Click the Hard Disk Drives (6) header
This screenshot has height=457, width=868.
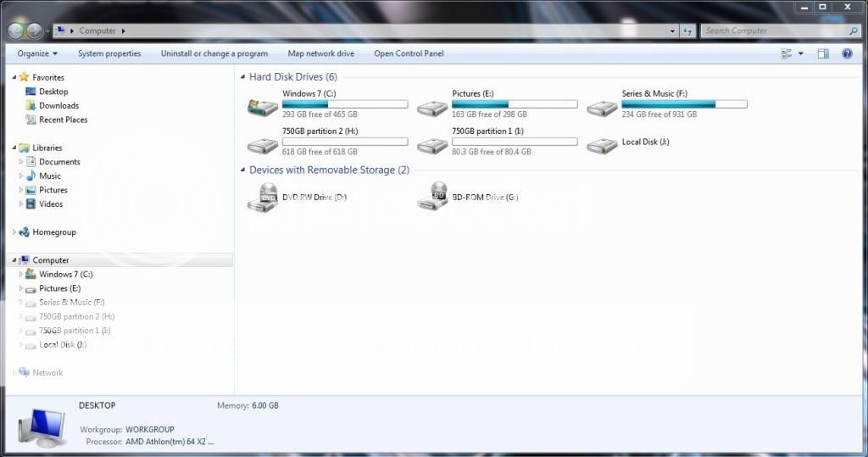point(292,77)
